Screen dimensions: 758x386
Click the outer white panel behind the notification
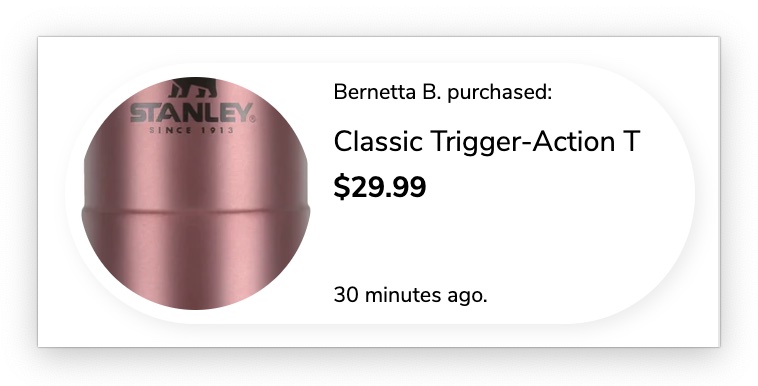[x=379, y=48]
